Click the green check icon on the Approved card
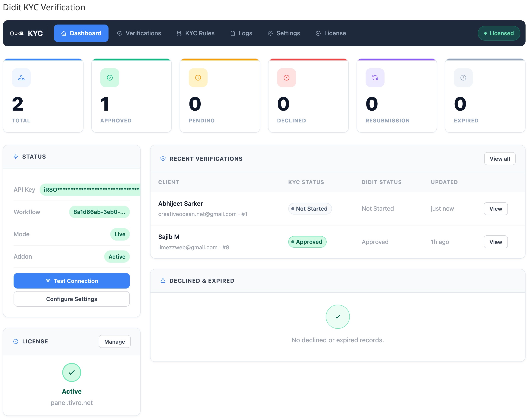 [x=110, y=78]
